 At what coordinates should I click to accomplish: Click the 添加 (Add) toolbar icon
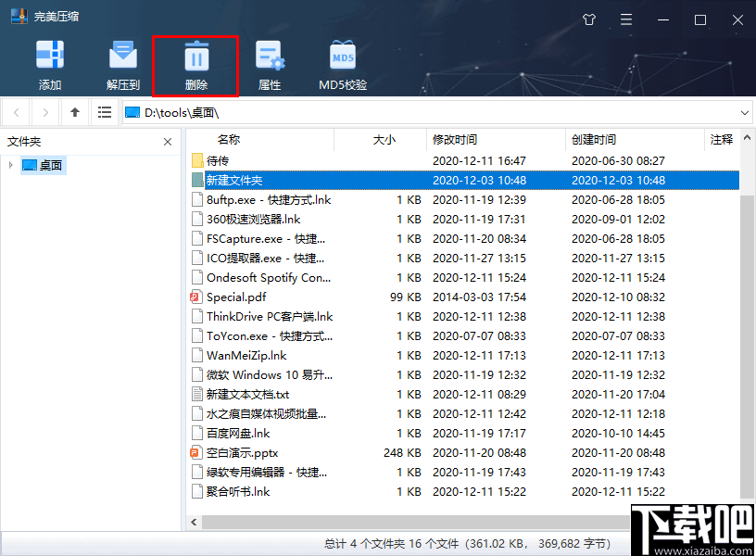tap(50, 66)
